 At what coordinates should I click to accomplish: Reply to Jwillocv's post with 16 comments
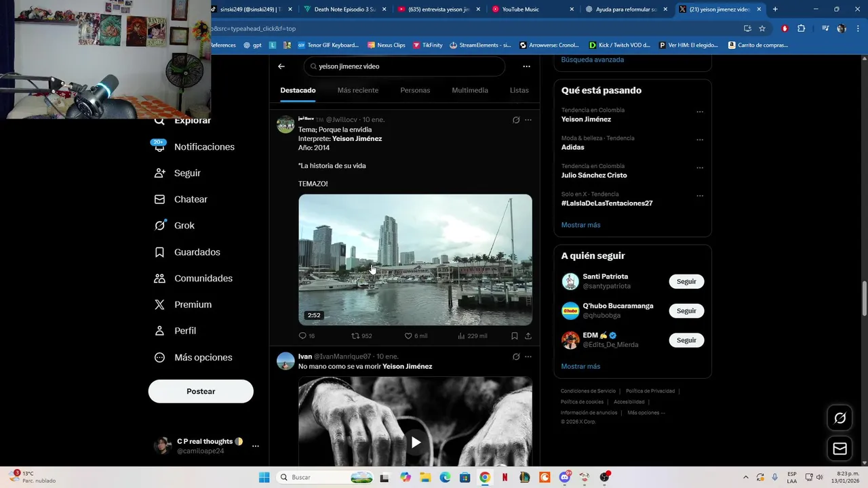pyautogui.click(x=307, y=335)
